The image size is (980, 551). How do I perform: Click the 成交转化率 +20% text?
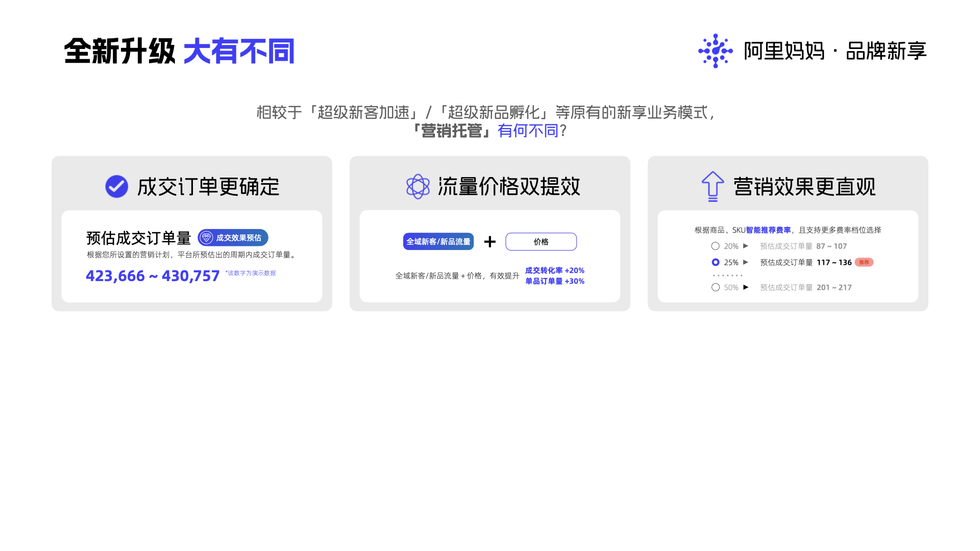(x=555, y=270)
